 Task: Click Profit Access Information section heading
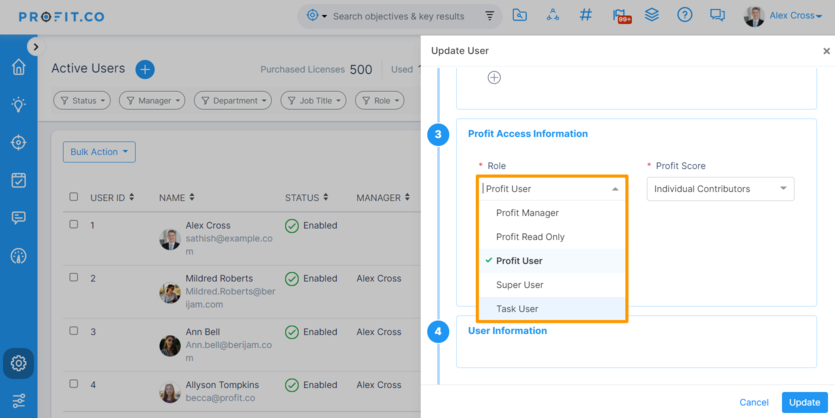(x=528, y=134)
